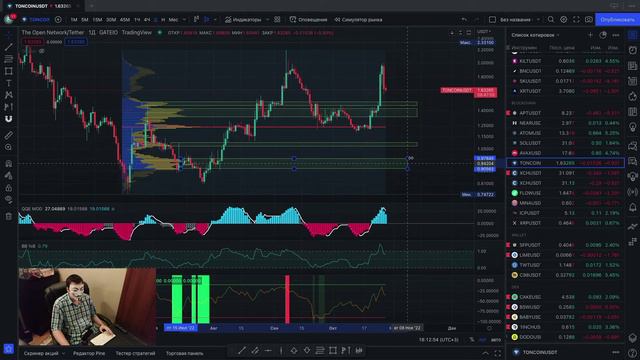Image resolution: width=640 pixels, height=360 pixels.
Task: Select the text annotation tool
Action: [9, 83]
